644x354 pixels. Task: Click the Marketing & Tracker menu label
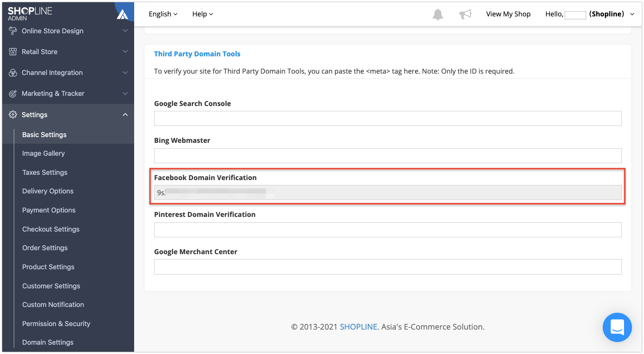(53, 93)
